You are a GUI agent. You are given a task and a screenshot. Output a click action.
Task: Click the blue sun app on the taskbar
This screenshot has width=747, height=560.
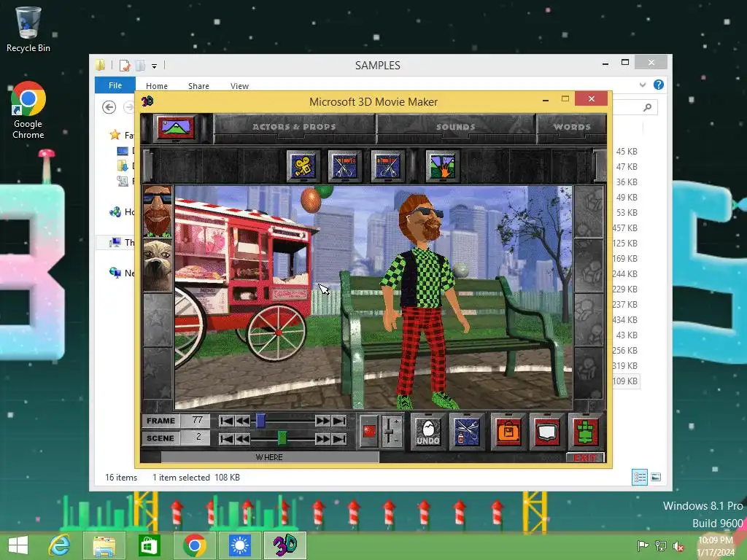point(239,545)
